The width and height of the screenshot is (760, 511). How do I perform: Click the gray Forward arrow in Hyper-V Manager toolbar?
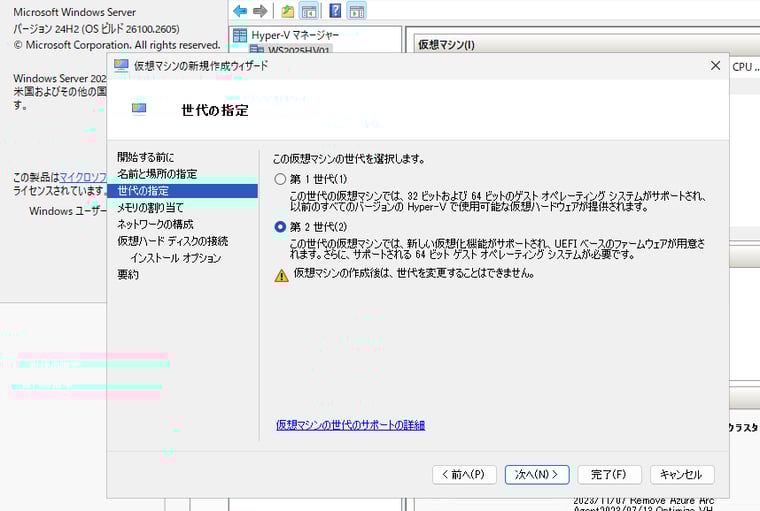pos(260,11)
